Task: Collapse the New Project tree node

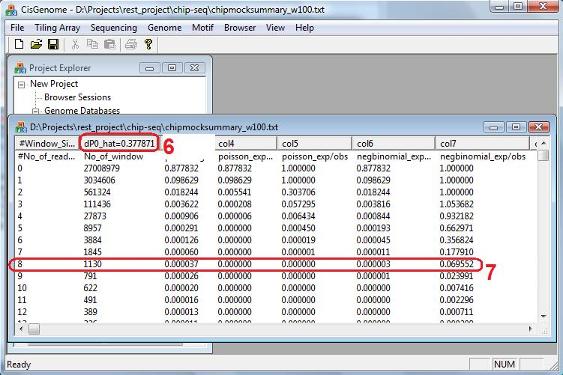Action: [x=22, y=85]
